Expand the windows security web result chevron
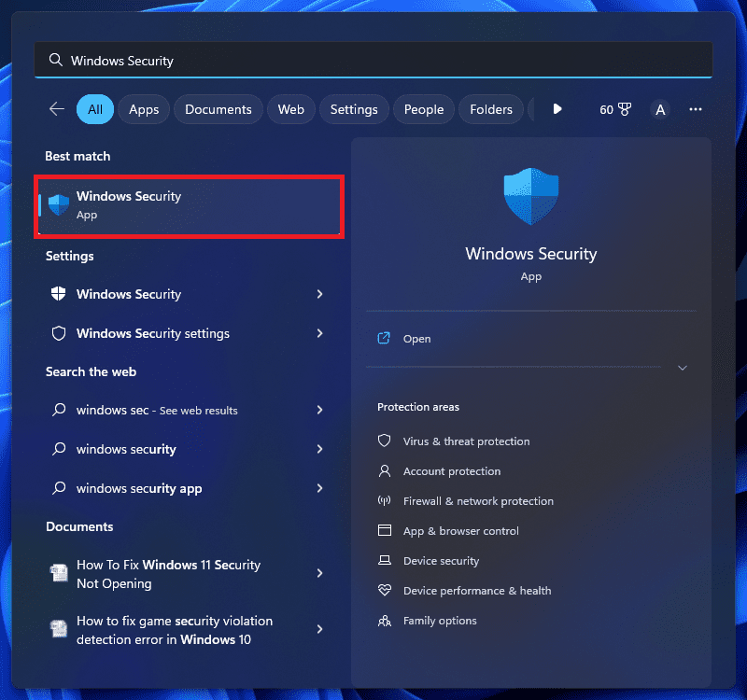Screen dimensions: 747x700 [319, 449]
